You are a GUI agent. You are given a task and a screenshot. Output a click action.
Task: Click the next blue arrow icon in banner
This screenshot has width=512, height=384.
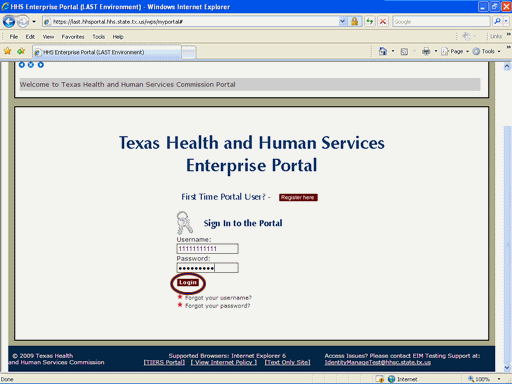pyautogui.click(x=41, y=65)
